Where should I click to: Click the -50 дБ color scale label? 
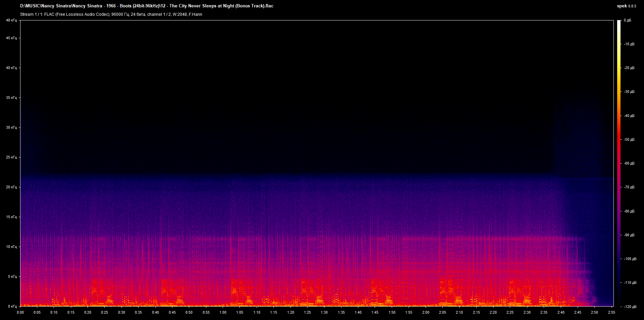629,140
